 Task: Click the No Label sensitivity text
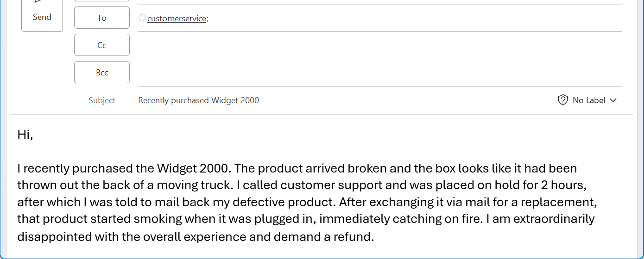click(588, 100)
